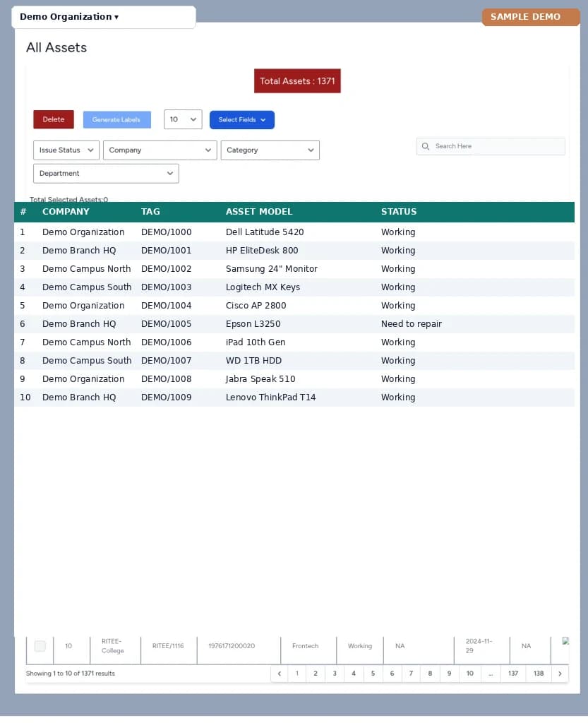Image resolution: width=588 pixels, height=723 pixels.
Task: Click the SAMPLE DEMO badge
Action: click(x=530, y=17)
